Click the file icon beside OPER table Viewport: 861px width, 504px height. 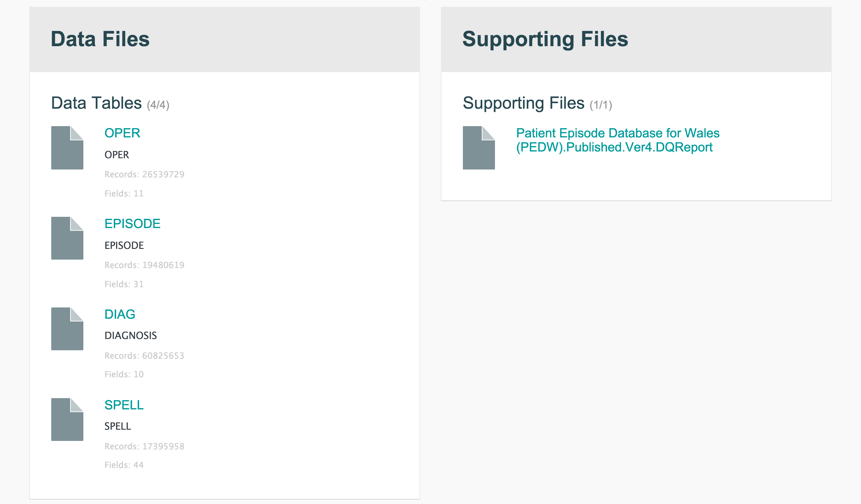[67, 148]
